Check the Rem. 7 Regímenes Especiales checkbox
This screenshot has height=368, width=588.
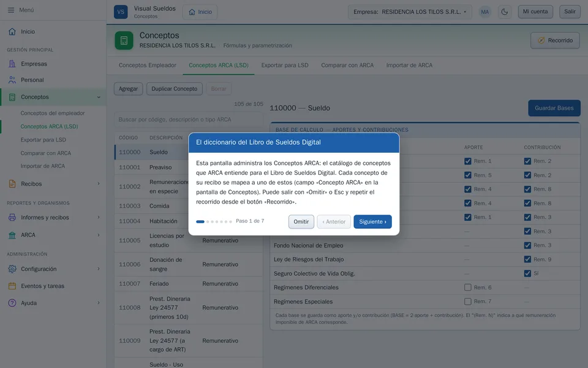coord(467,301)
